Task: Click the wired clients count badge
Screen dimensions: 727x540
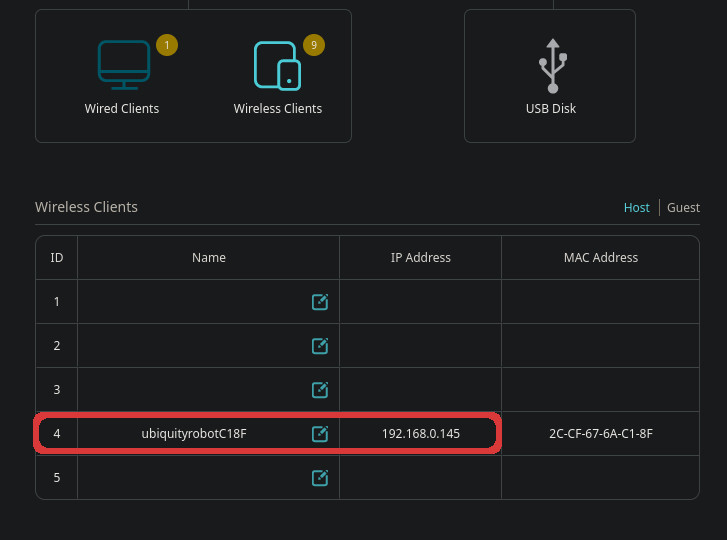Action: pyautogui.click(x=167, y=45)
